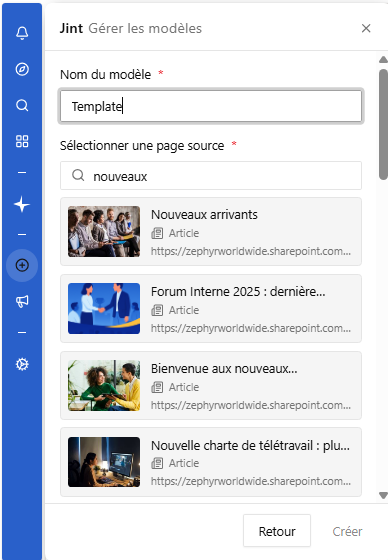Viewport: 388px width, 560px height.
Task: Close the Gérer les modèles panel
Action: pyautogui.click(x=366, y=28)
